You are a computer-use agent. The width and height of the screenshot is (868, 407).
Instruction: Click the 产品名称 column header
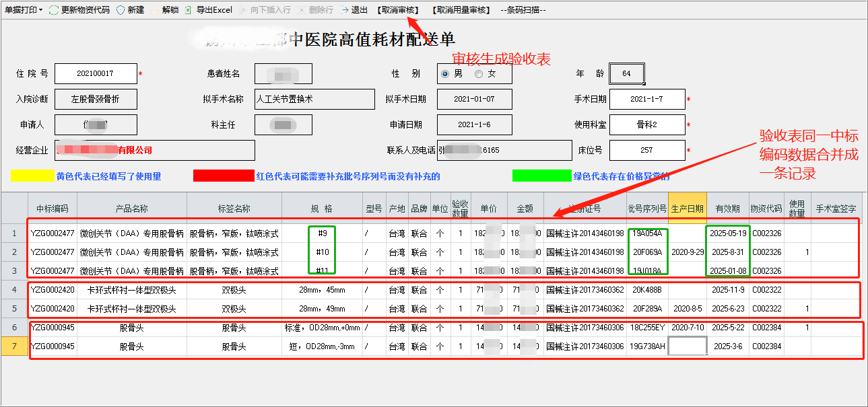132,209
